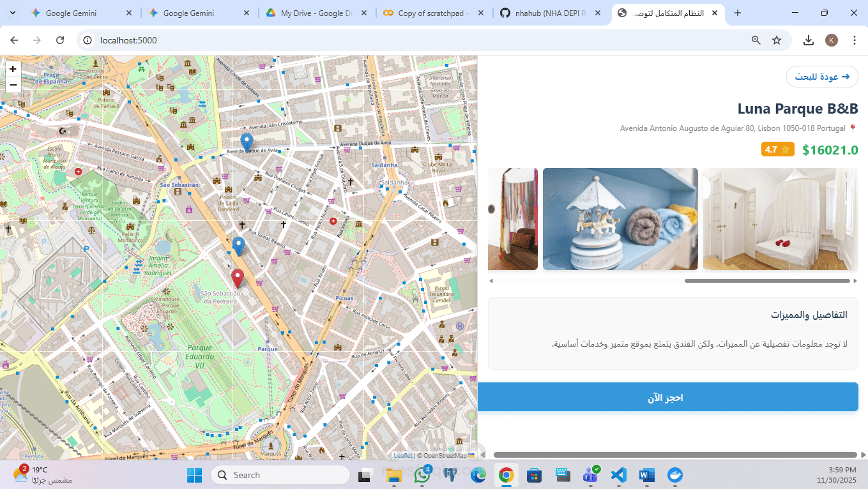Open the Windows Start menu

194,475
